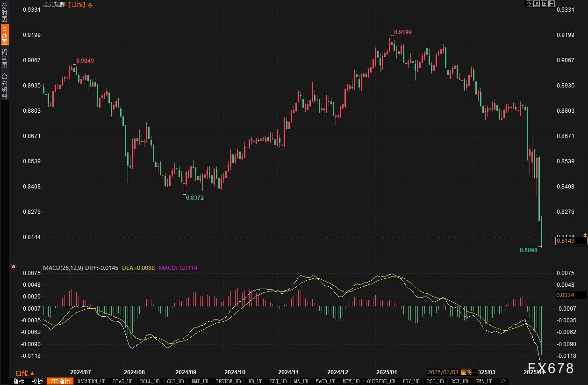Click the orange circled-plus icon beside 日线 title
Image resolution: width=588 pixels, height=385 pixels.
[x=90, y=5]
